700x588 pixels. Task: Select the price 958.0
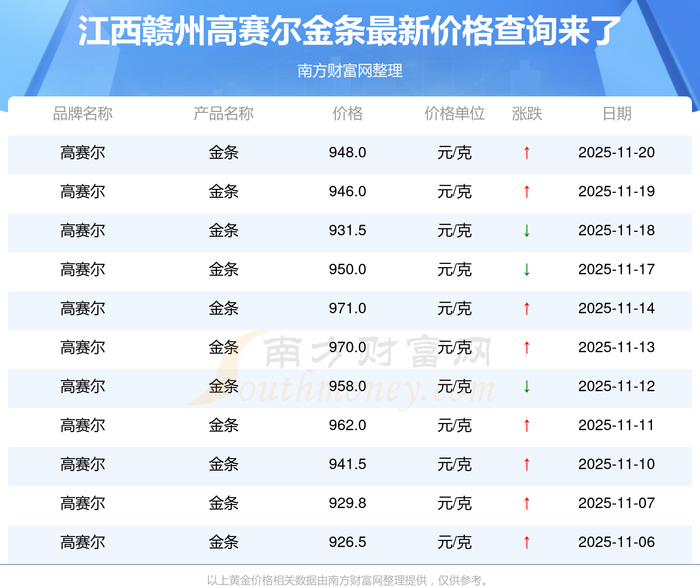347,386
